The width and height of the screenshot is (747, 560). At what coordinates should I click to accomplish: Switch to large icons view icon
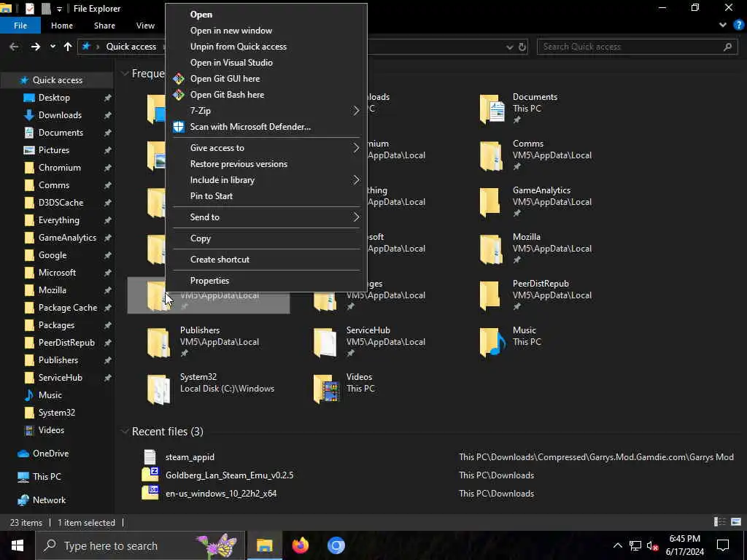click(736, 522)
